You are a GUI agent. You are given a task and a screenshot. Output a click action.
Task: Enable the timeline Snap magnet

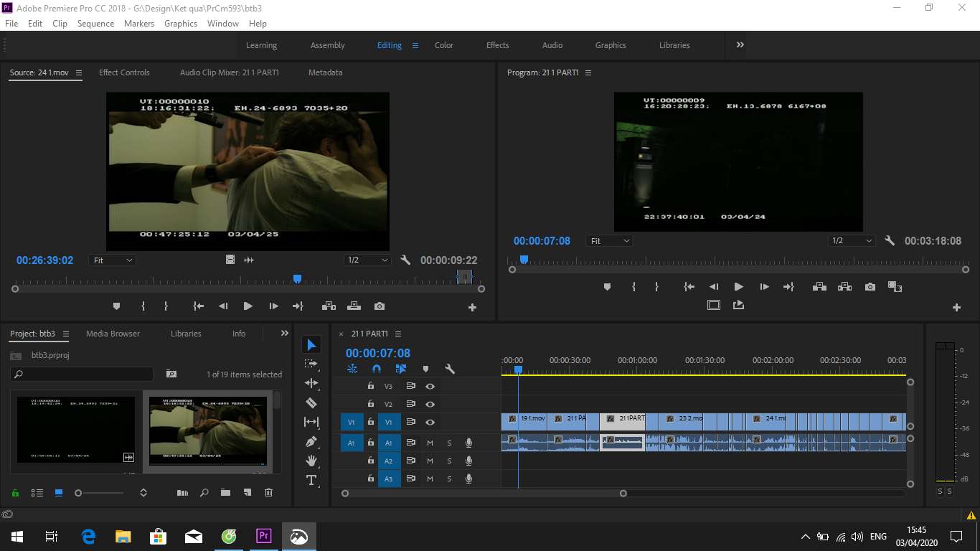(x=377, y=369)
